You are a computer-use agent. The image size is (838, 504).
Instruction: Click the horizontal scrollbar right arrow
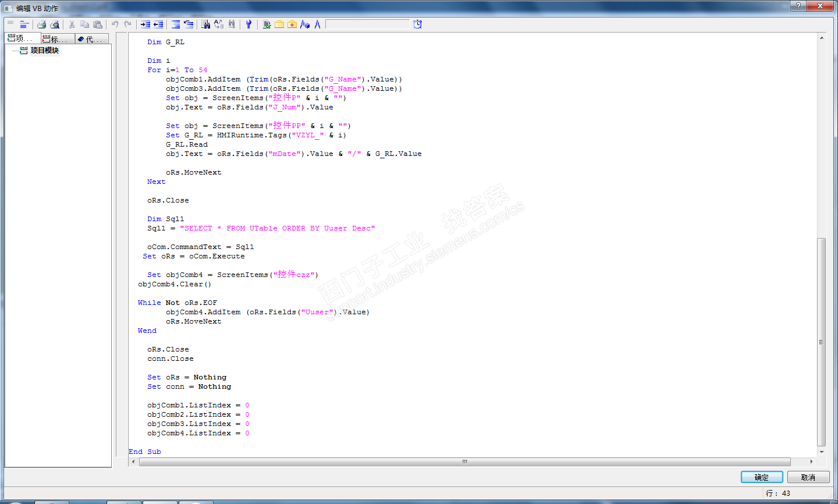811,462
